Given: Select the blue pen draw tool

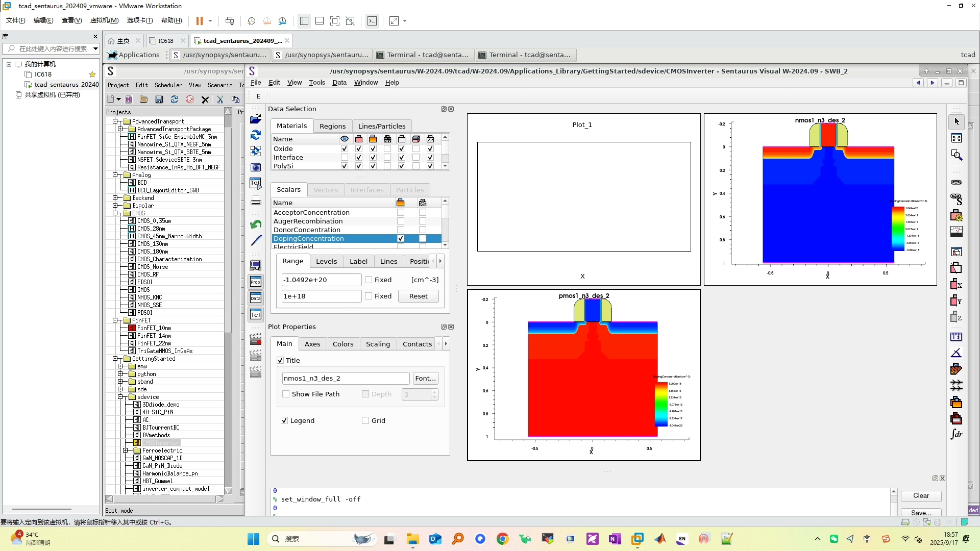Looking at the screenshot, I should (256, 240).
